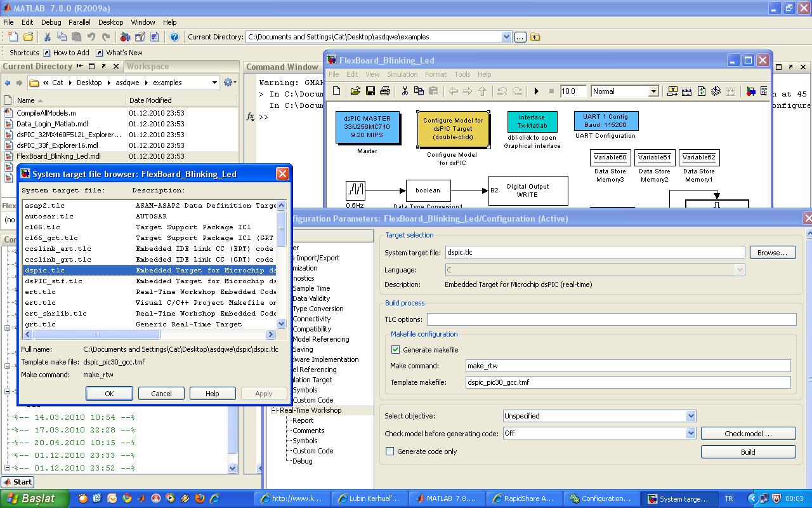This screenshot has height=508, width=812.
Task: Click the Redo icon in MATLAB toolbar
Action: click(x=105, y=37)
